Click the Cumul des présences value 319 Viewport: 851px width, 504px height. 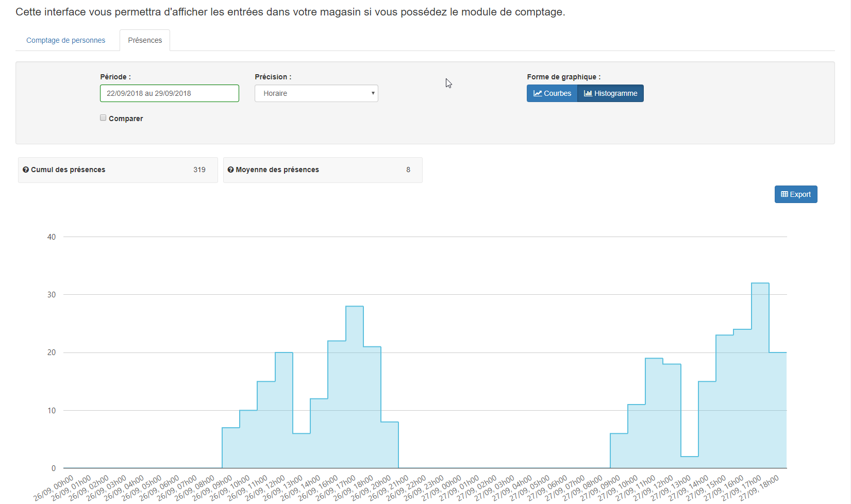[199, 170]
